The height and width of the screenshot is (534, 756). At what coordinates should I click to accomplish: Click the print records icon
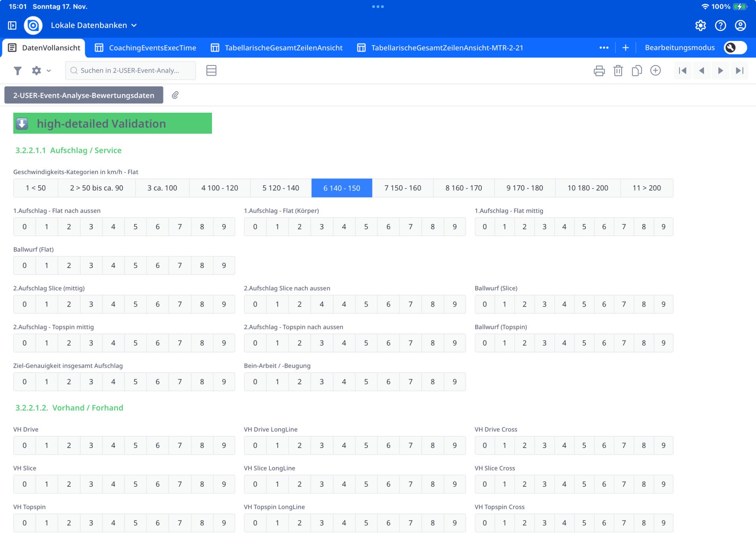[599, 71]
